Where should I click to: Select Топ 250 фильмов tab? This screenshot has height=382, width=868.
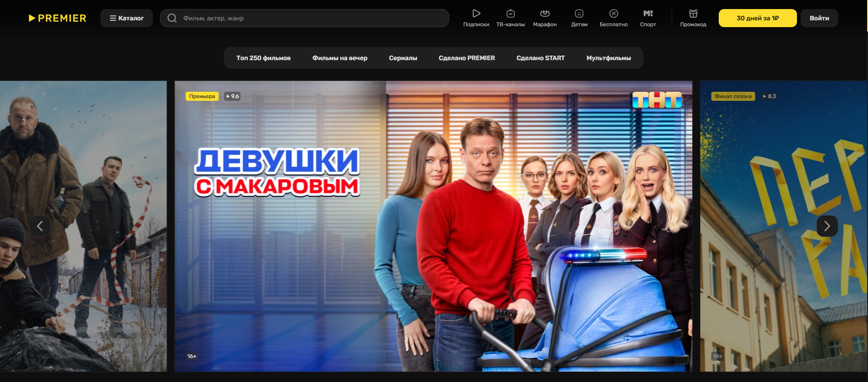click(x=264, y=58)
